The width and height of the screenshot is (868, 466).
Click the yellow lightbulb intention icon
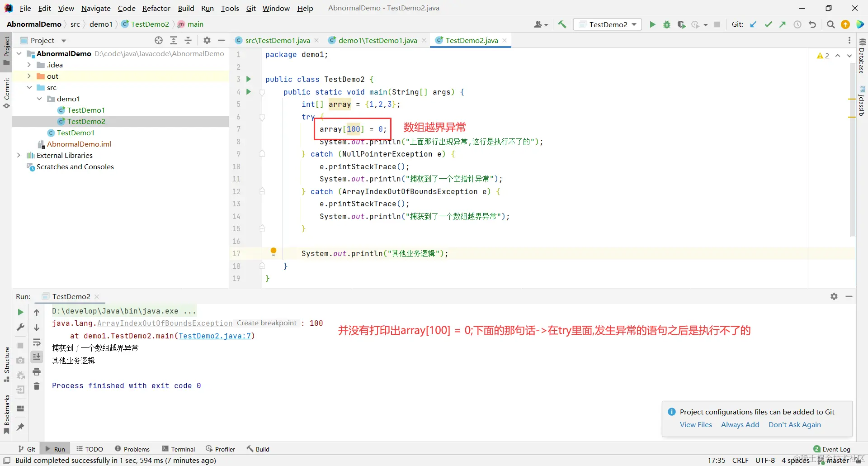coord(274,252)
